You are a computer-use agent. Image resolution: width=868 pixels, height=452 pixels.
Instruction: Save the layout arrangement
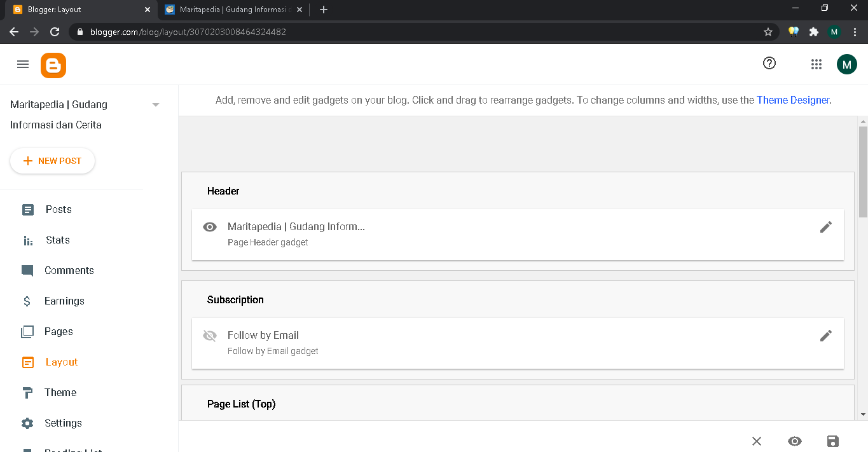[832, 441]
